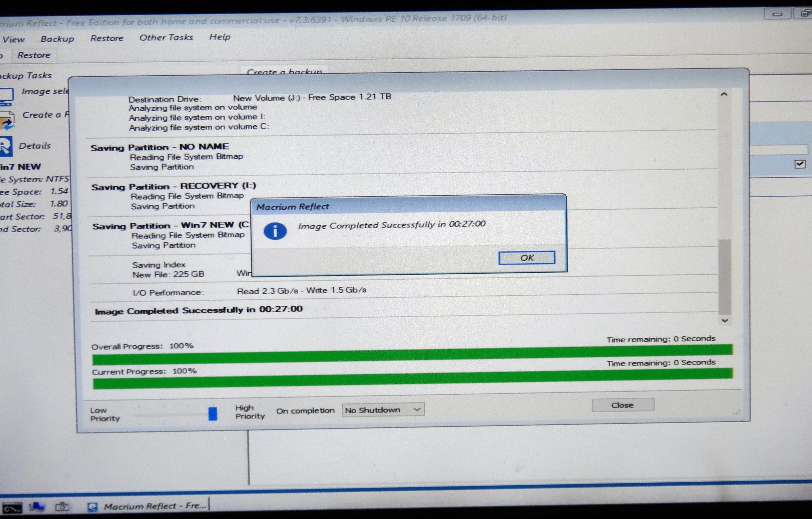Screen dimensions: 812x519
Task: Click OK in the Macrium Reflect message box
Action: (x=527, y=258)
